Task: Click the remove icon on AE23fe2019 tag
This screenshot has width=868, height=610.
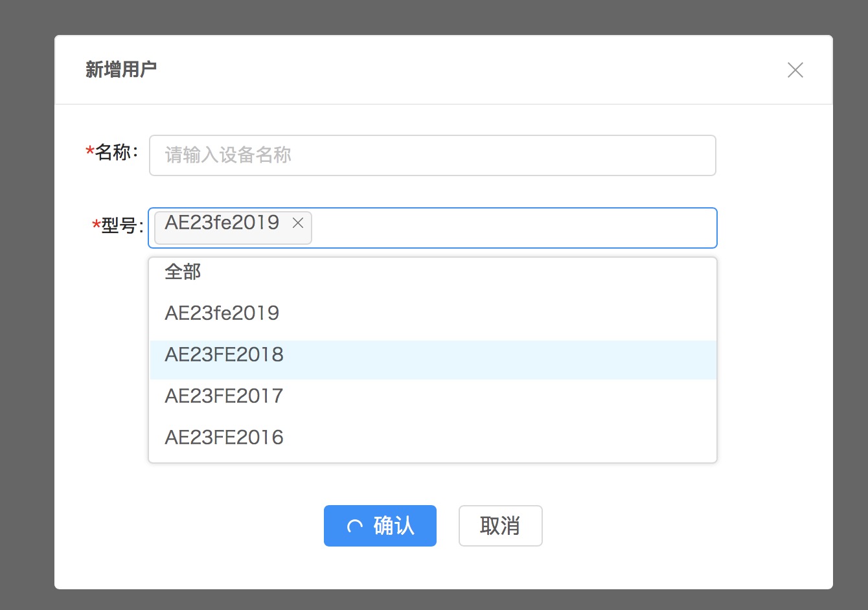Action: [298, 223]
